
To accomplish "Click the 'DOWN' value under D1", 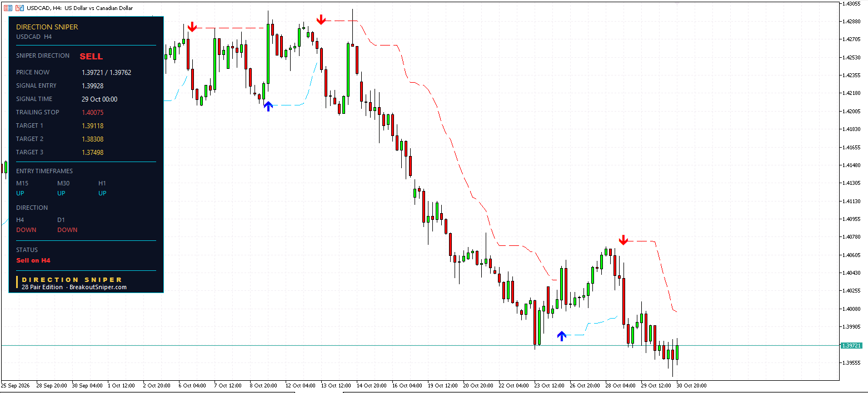I will (x=67, y=230).
